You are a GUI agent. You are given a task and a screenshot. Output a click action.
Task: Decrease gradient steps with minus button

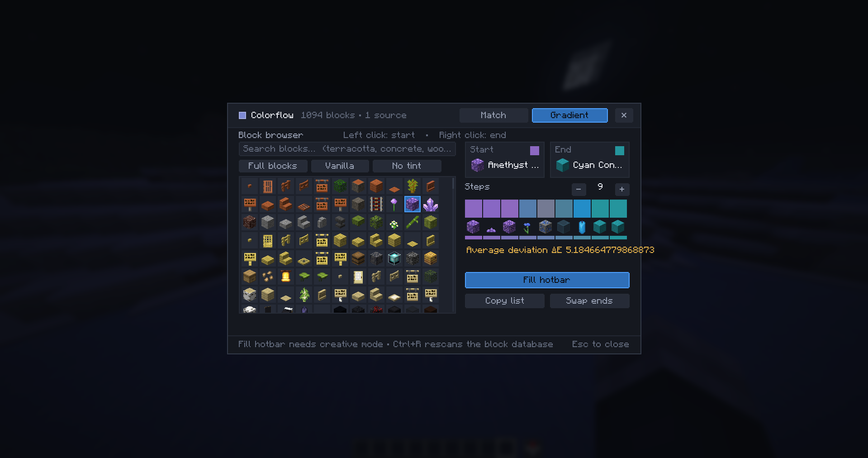tap(579, 189)
